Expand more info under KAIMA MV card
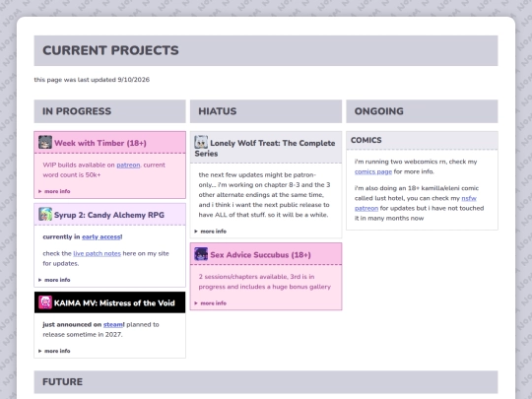This screenshot has width=532, height=399. pos(54,351)
